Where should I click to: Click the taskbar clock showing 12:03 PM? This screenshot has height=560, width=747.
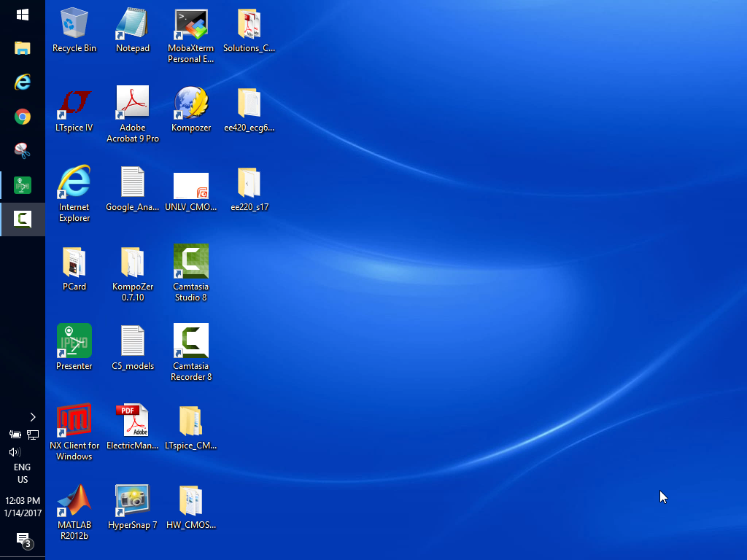(23, 507)
